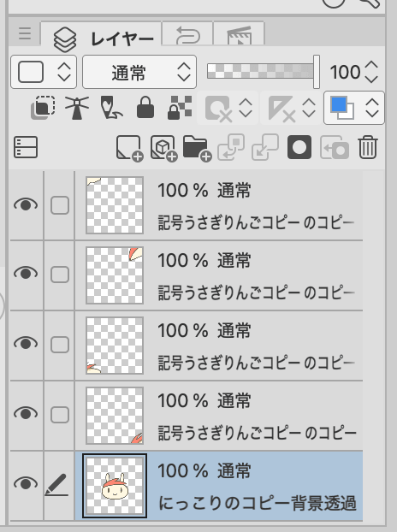Set as Reference Layer lighthouse icon
Viewport: 397px width, 532px height.
pyautogui.click(x=77, y=108)
